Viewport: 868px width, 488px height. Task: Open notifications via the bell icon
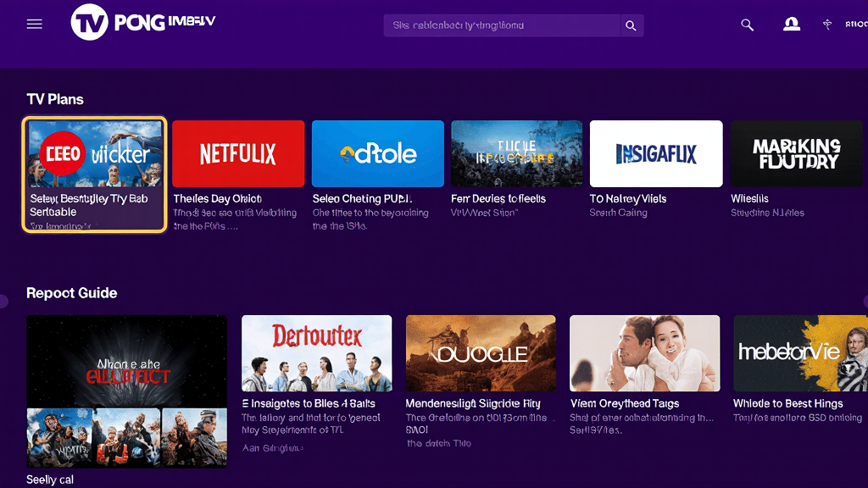tap(791, 25)
